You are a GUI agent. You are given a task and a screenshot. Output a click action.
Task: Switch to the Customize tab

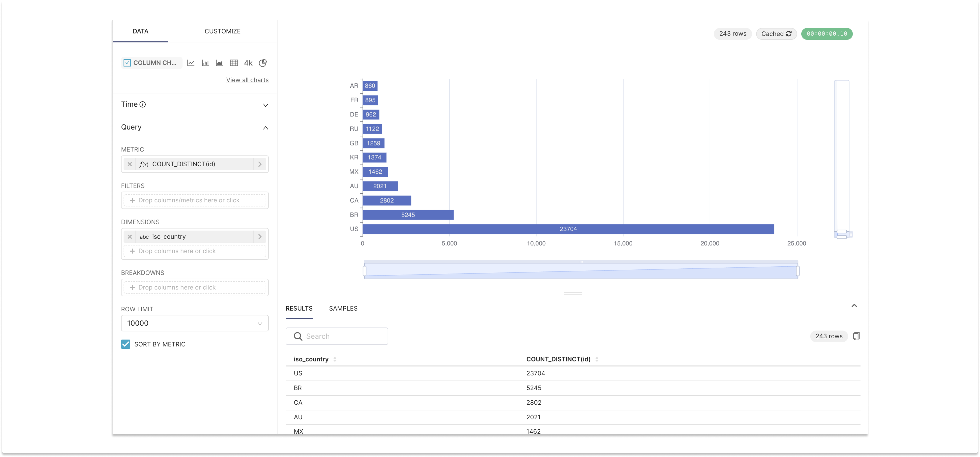pyautogui.click(x=222, y=31)
